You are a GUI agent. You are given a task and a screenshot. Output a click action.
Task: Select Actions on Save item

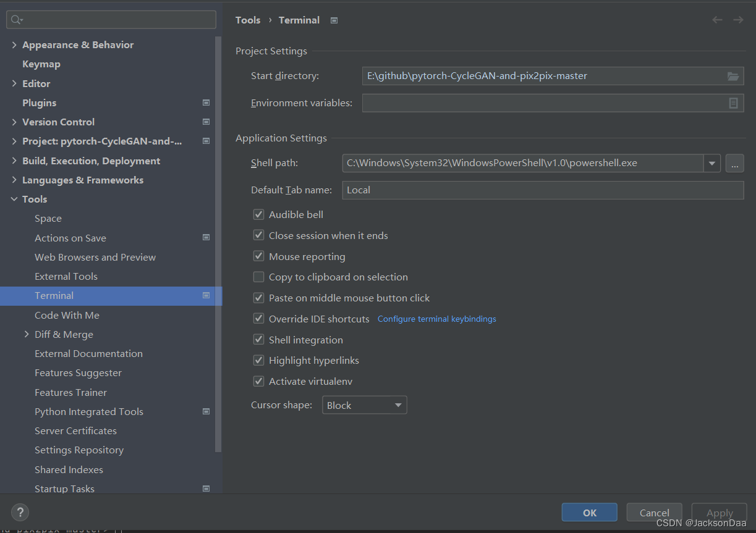[x=70, y=238]
